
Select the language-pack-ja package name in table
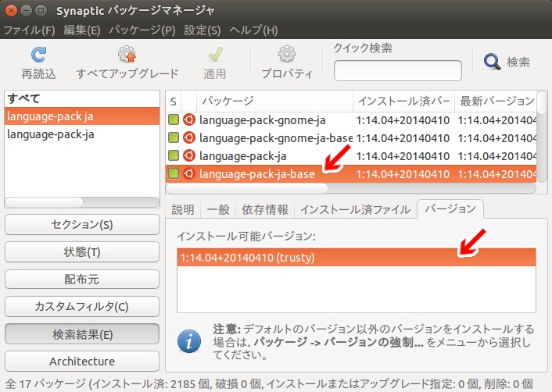[x=243, y=156]
